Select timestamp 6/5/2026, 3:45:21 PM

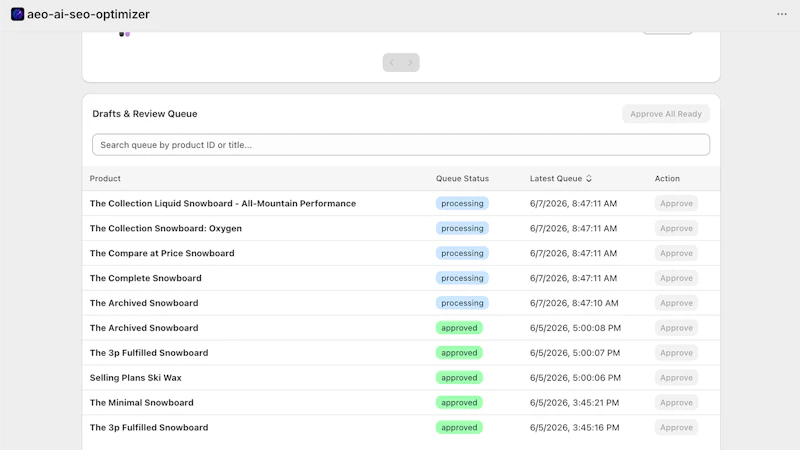[x=574, y=403]
